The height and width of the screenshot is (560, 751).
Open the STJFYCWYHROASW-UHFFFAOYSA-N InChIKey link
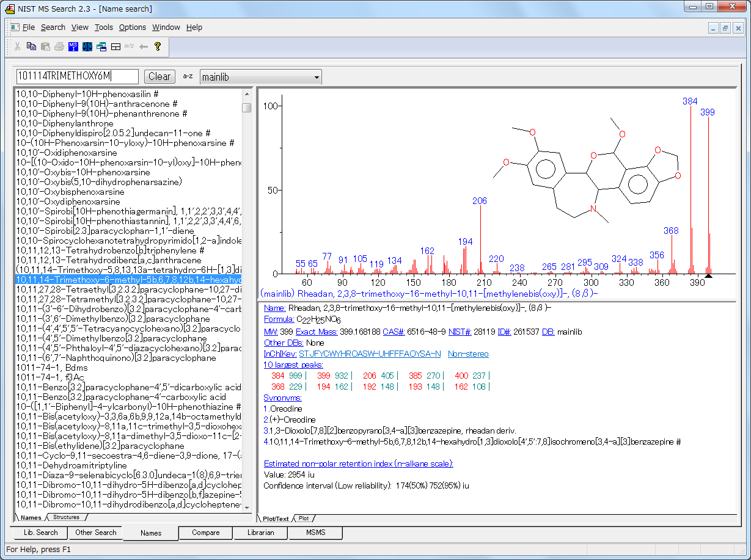(370, 354)
